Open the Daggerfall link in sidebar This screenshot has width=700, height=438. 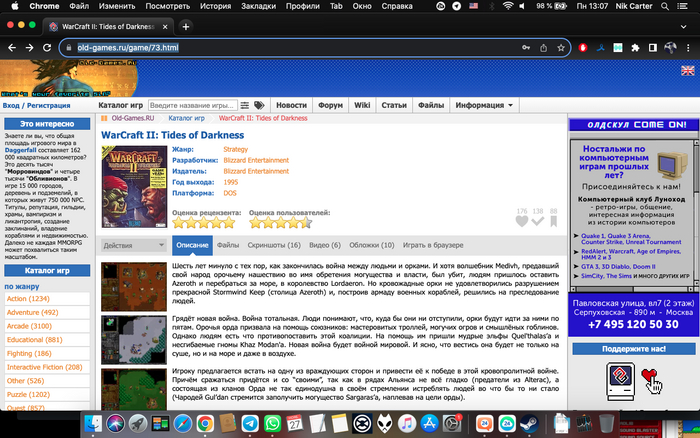pyautogui.click(x=21, y=150)
